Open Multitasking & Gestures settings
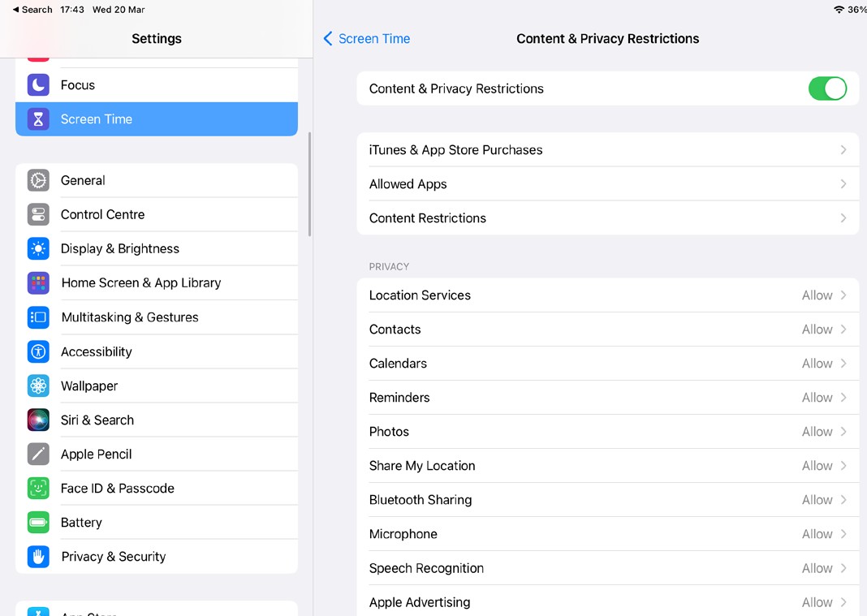The width and height of the screenshot is (867, 616). click(x=157, y=317)
